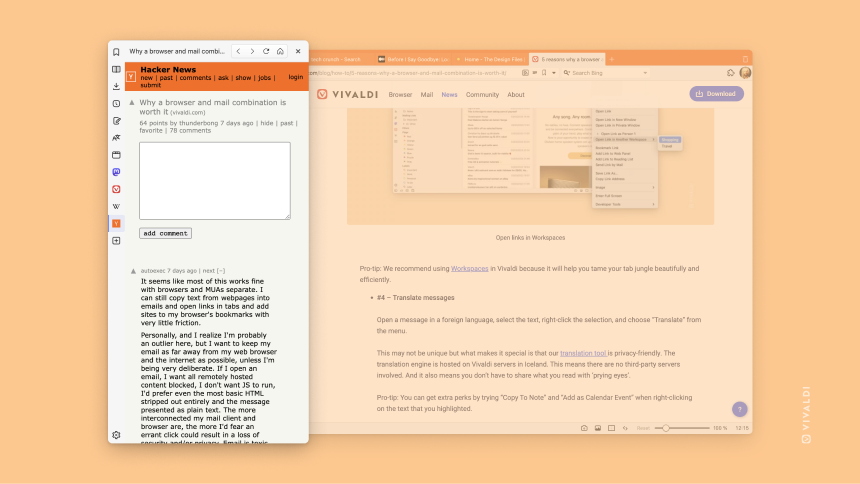Open the Search Bing history dropdown arrow
This screenshot has height=484, width=860.
(645, 72)
